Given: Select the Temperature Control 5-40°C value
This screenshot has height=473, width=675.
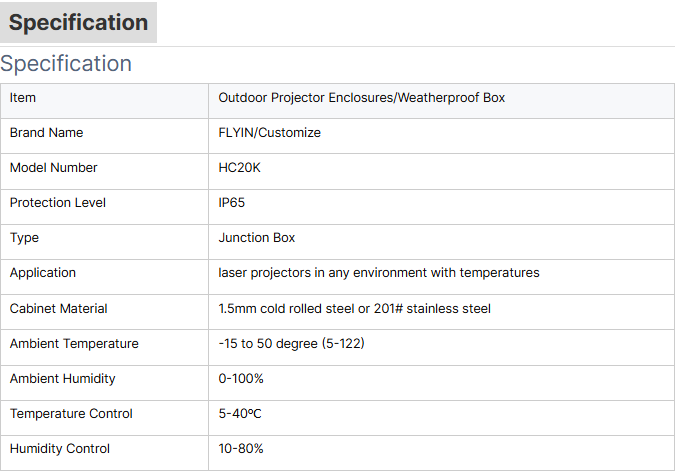Looking at the screenshot, I should pos(240,414).
